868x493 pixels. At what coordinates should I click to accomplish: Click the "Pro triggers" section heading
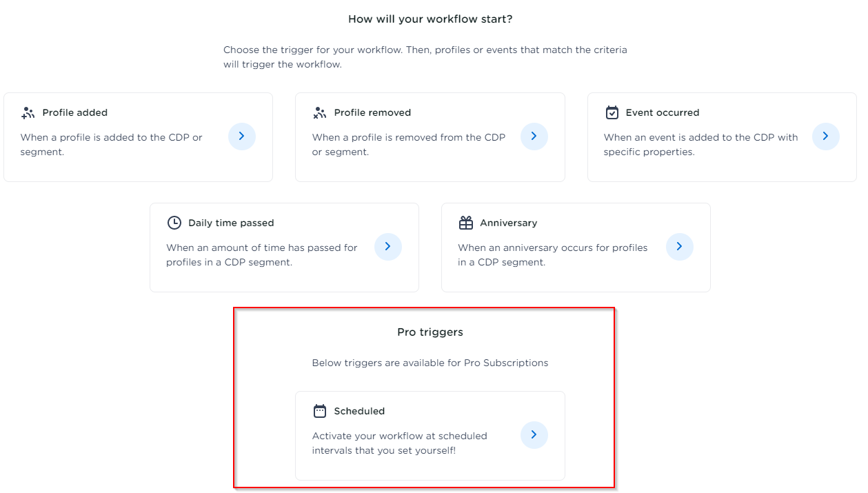430,332
